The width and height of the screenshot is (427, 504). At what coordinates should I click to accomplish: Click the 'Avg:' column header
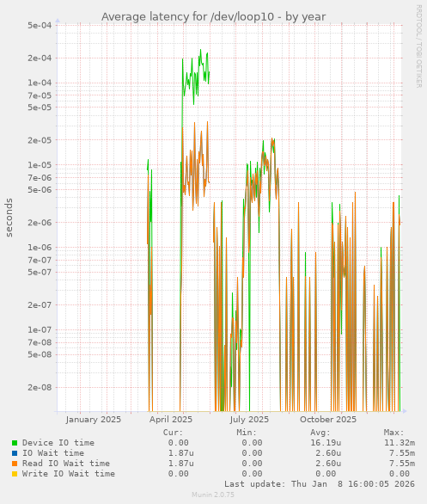320,433
